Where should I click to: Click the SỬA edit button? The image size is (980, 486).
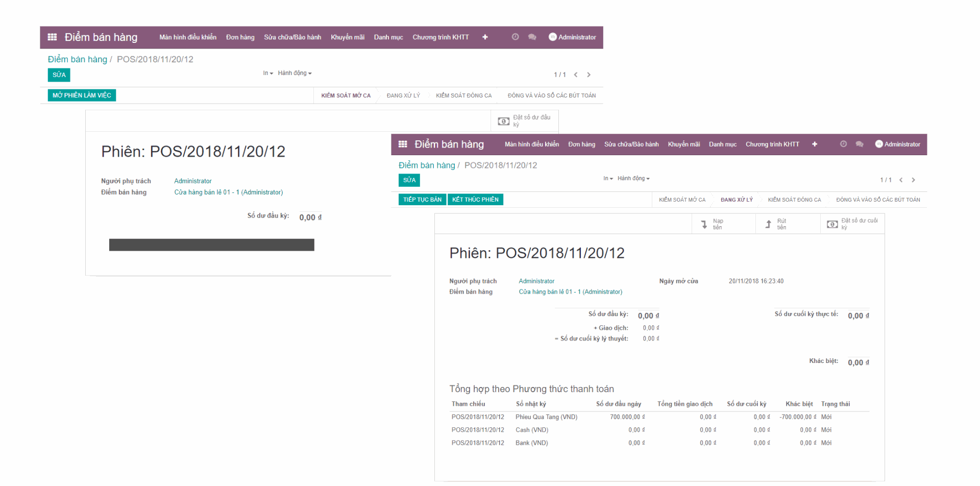point(409,180)
